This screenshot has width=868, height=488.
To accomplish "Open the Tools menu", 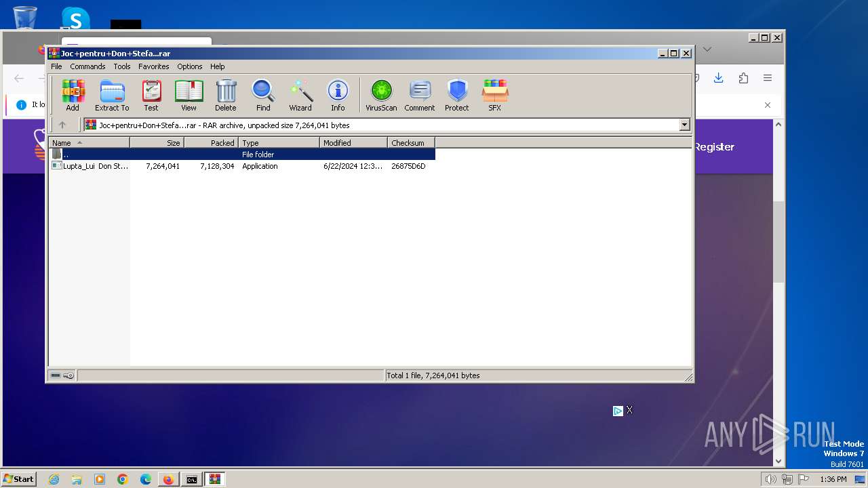I will (x=122, y=66).
